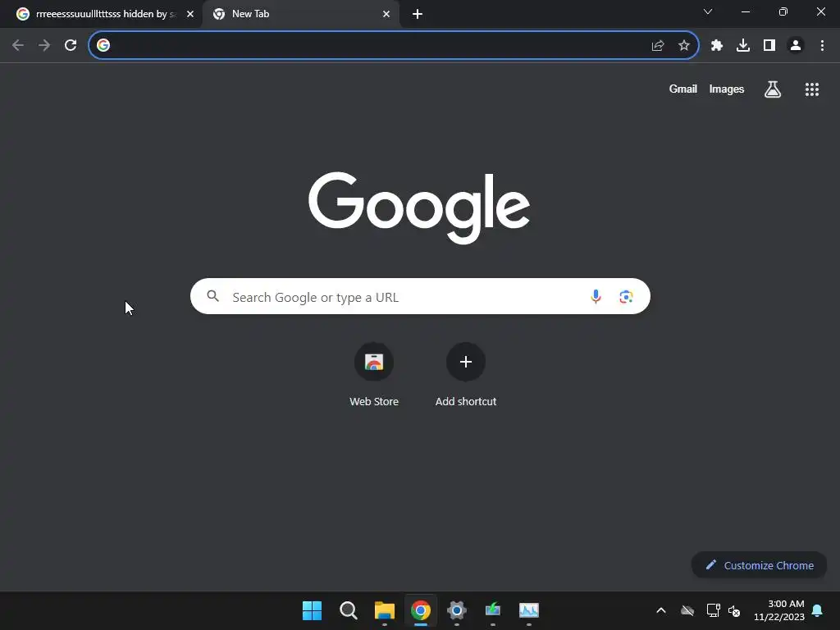The width and height of the screenshot is (840, 630).
Task: Open a new tab with the plus button
Action: point(418,14)
